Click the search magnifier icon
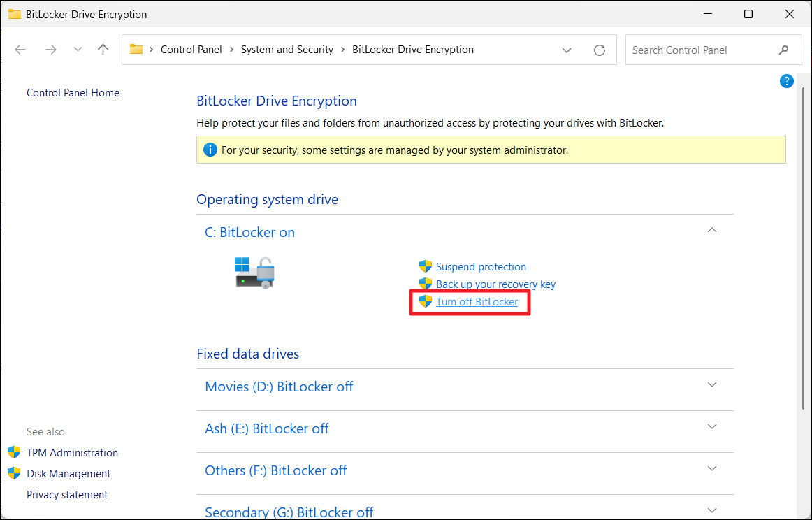 pyautogui.click(x=783, y=50)
